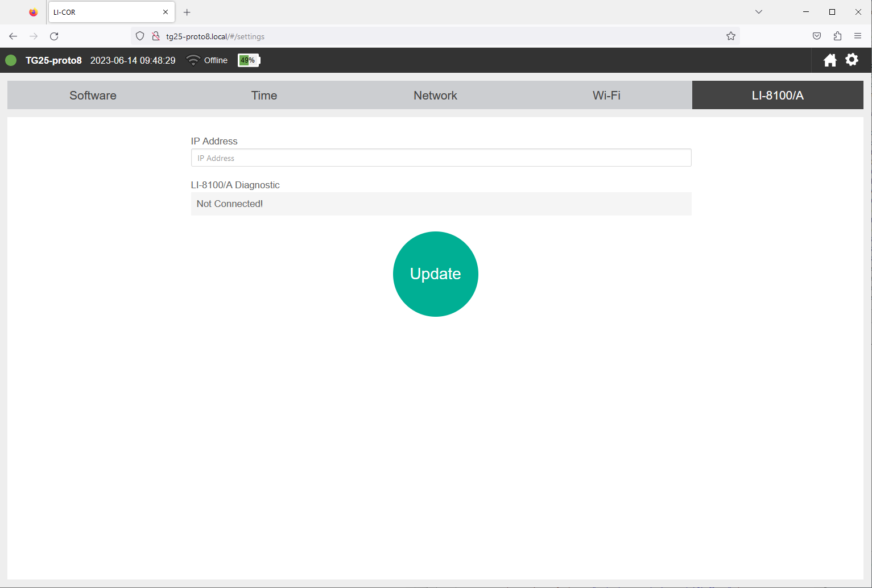The image size is (872, 588).
Task: Bookmark this page with the star icon
Action: click(x=731, y=36)
